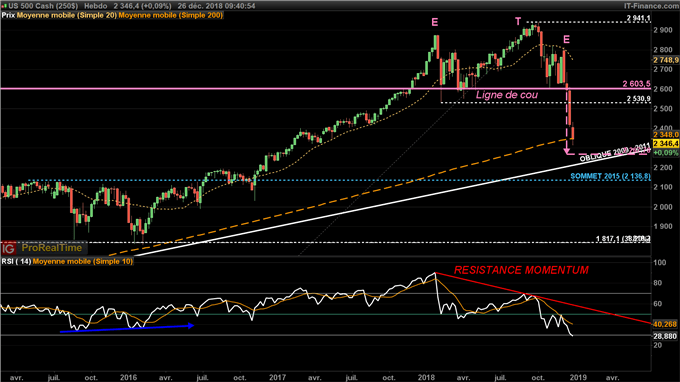Click the 2016 label on time axis
This screenshot has height=382, width=680.
click(128, 377)
